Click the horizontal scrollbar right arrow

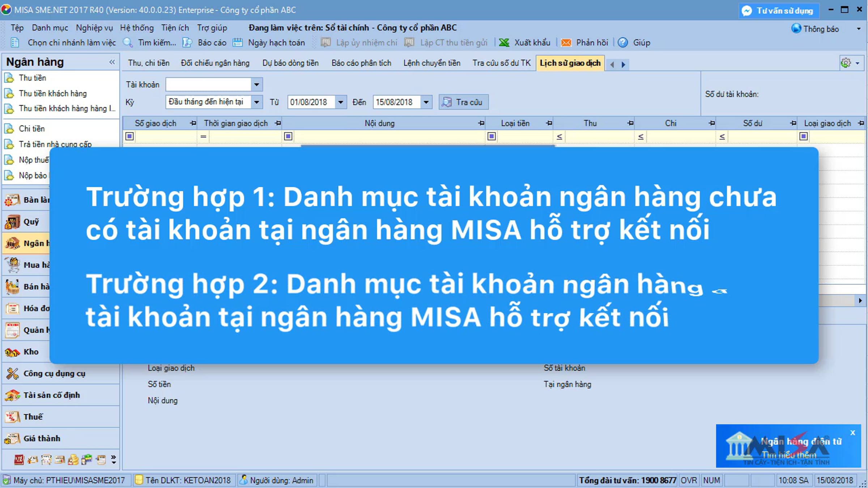click(x=860, y=300)
